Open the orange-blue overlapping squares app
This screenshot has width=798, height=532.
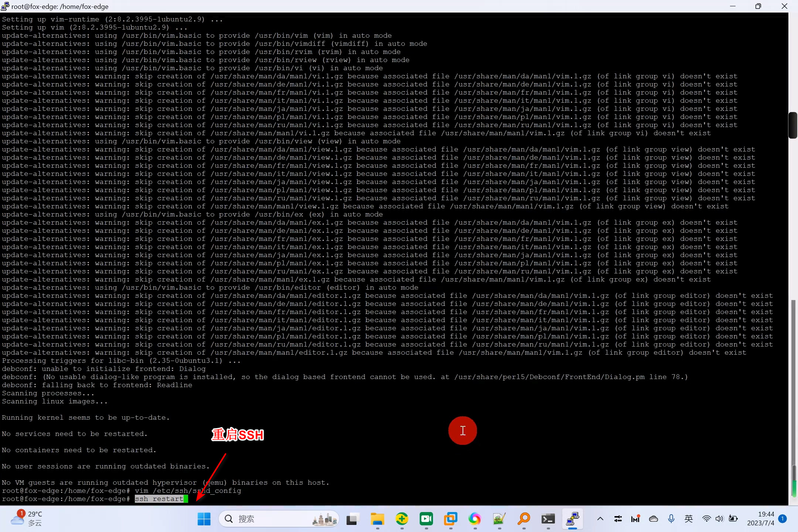tap(450, 519)
